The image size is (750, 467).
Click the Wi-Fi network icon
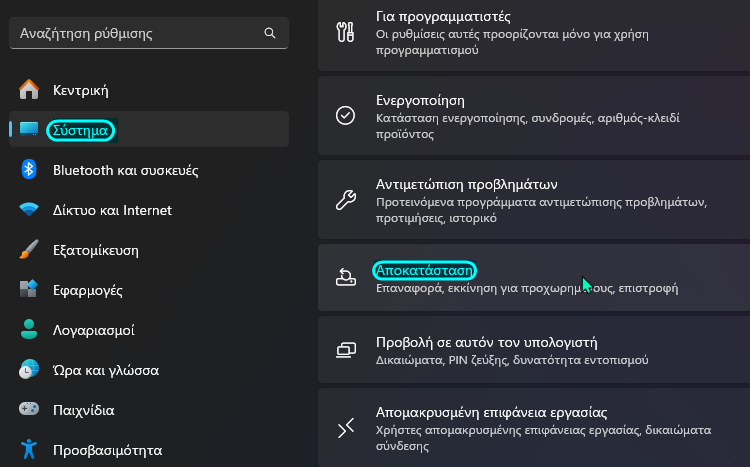tap(29, 209)
